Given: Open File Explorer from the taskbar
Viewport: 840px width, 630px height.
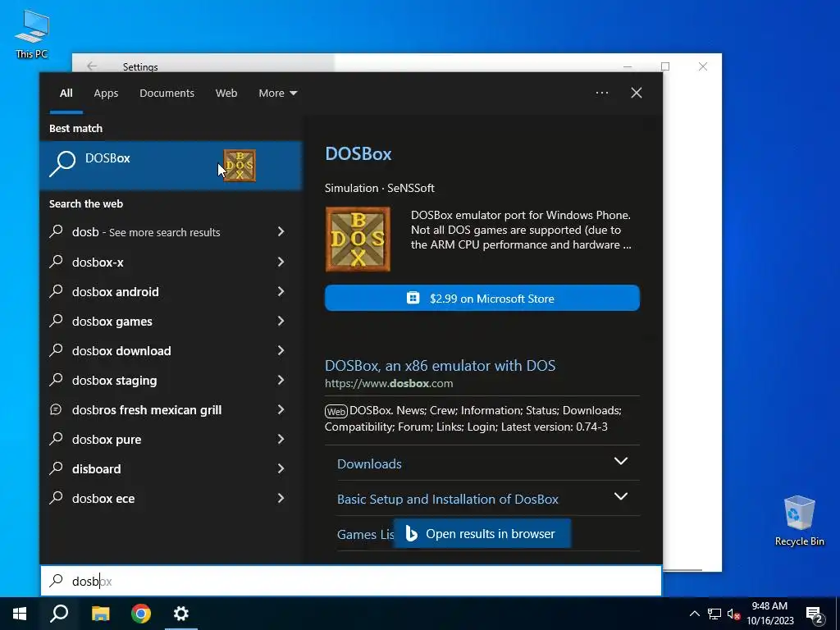Looking at the screenshot, I should coord(100,614).
